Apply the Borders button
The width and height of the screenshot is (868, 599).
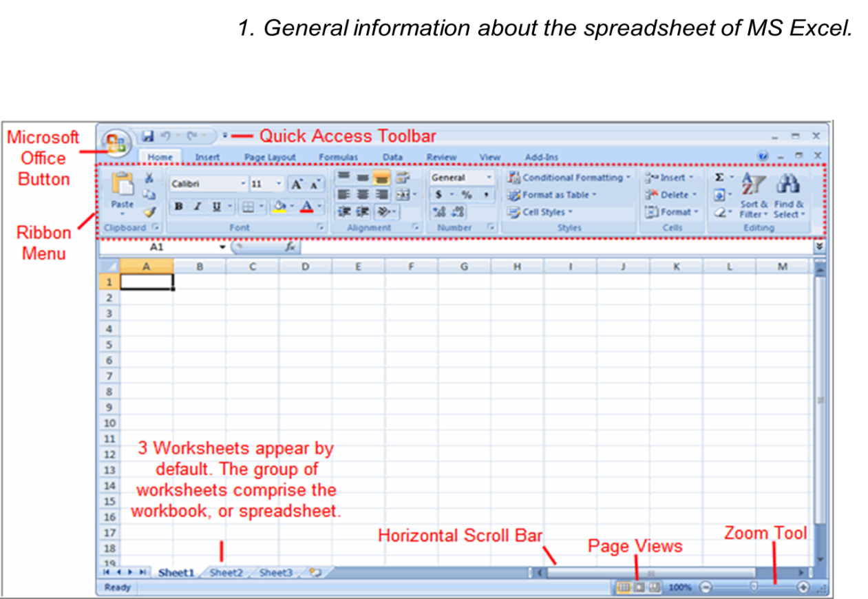pos(248,206)
